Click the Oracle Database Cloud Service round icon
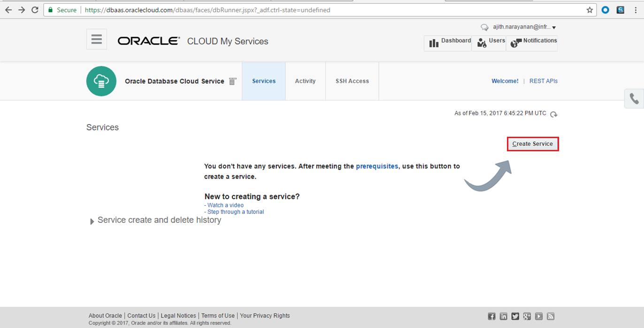 pos(101,81)
